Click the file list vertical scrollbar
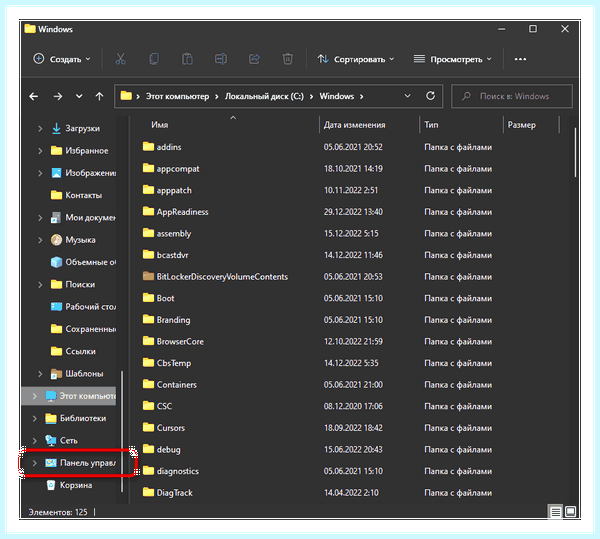This screenshot has width=600, height=539. coord(575,152)
